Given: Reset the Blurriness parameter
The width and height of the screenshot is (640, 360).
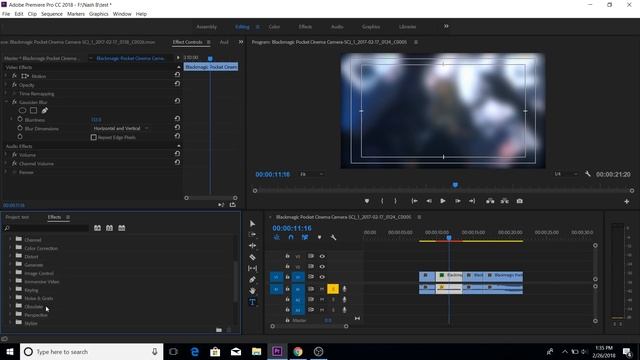Looking at the screenshot, I should pos(177,118).
